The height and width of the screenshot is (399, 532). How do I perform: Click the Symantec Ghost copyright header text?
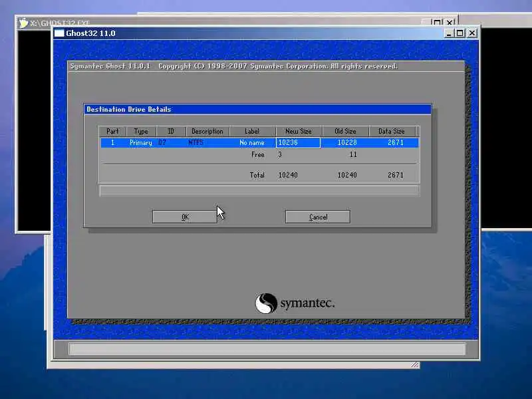click(x=234, y=66)
